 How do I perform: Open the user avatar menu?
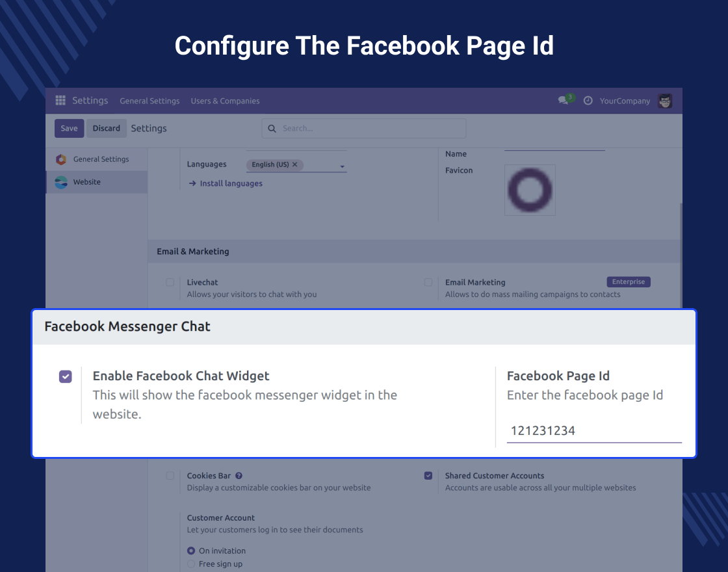(665, 101)
